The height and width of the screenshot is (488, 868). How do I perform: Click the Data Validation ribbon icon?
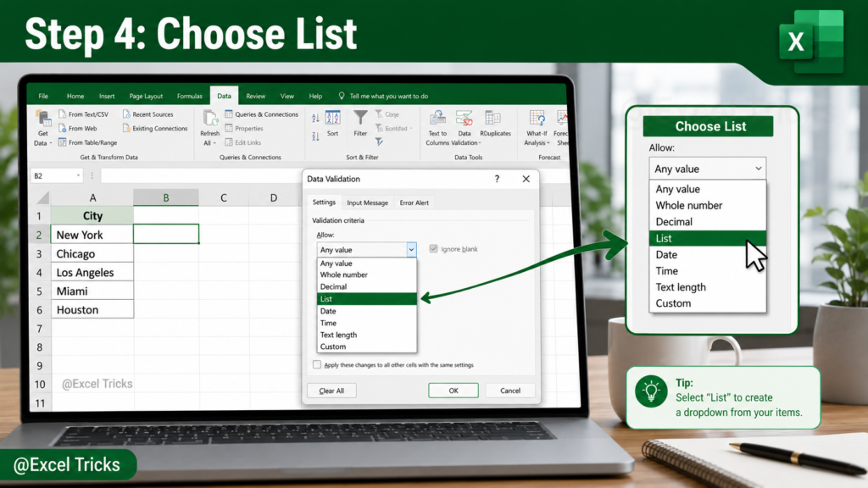pyautogui.click(x=465, y=118)
